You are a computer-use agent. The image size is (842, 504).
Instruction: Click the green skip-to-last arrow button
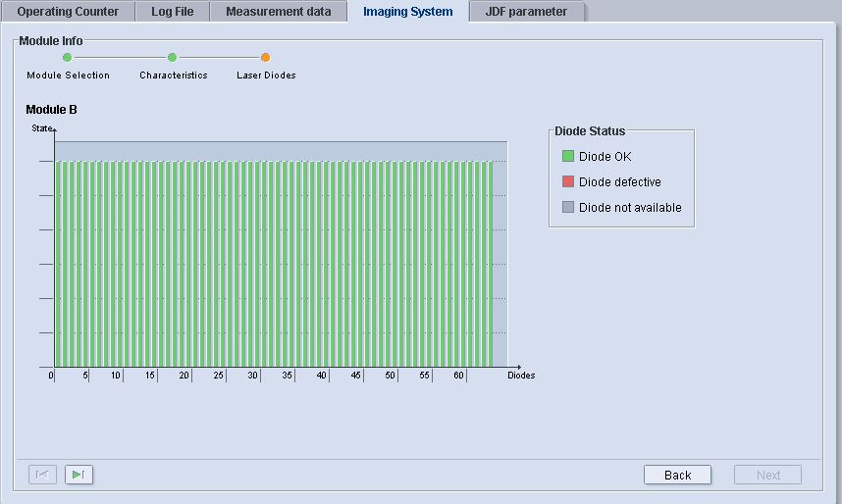79,475
